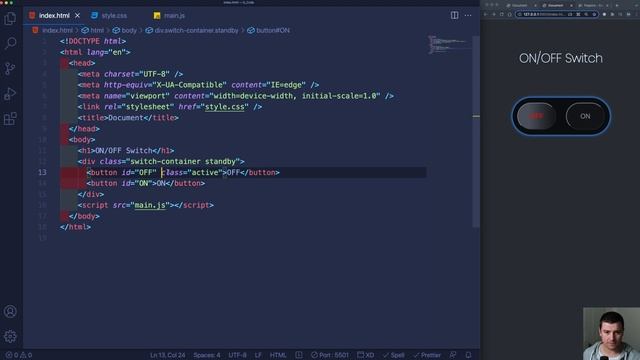The height and width of the screenshot is (360, 640).
Task: Open notifications bell in status bar
Action: point(468,355)
